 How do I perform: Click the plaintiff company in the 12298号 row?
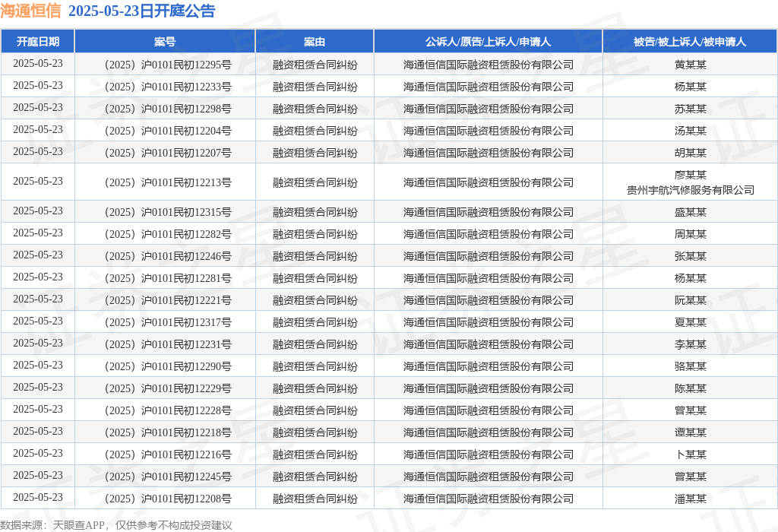pyautogui.click(x=489, y=109)
